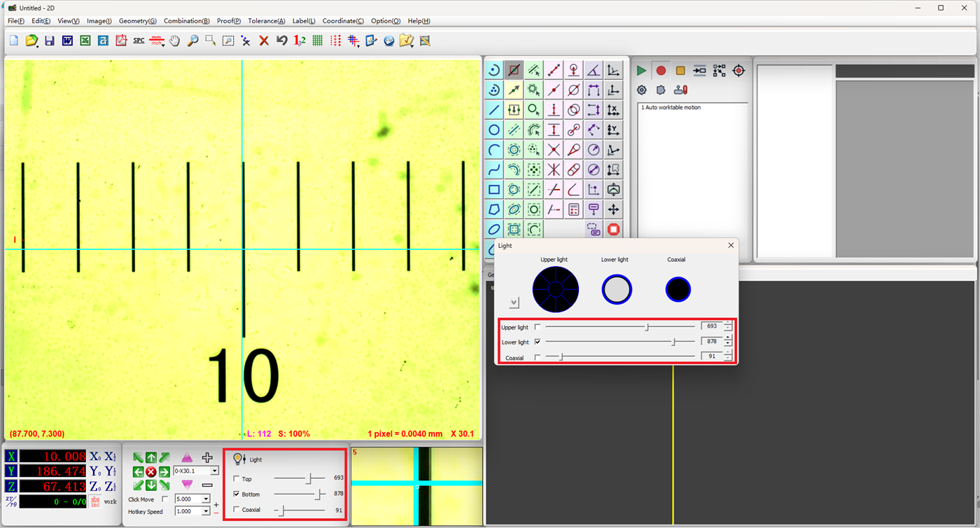
Task: Uncheck Bottom light checkbox in bottom panel
Action: pos(236,494)
